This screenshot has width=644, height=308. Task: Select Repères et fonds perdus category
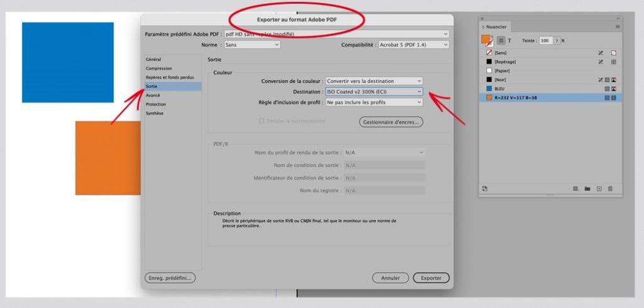pos(173,77)
